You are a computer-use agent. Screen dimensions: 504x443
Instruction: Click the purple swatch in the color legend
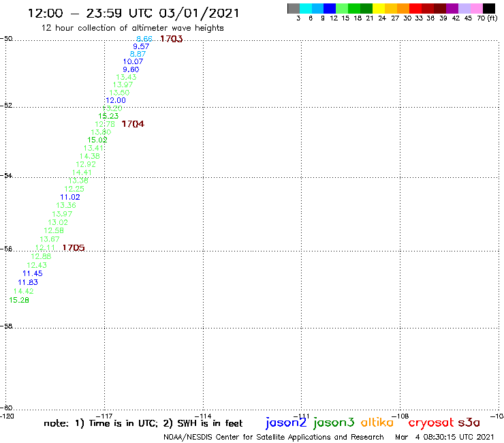coord(452,8)
